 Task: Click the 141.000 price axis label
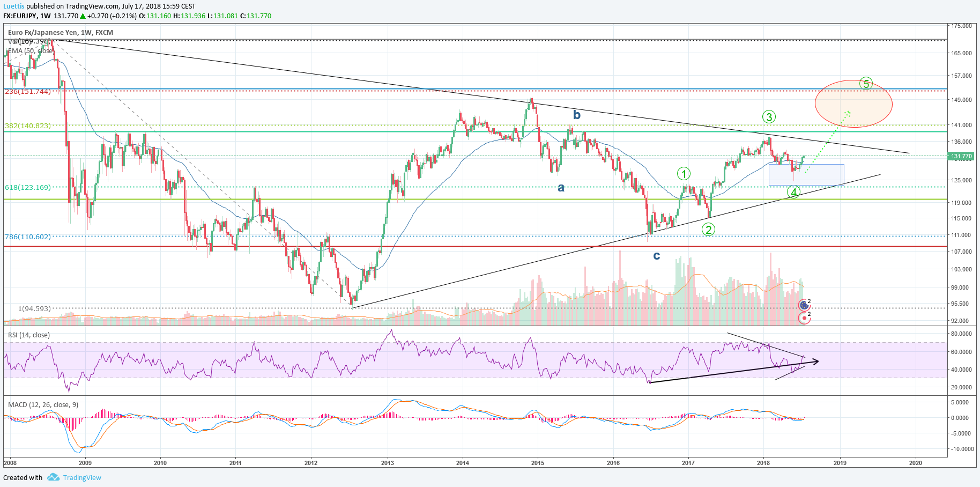click(961, 125)
